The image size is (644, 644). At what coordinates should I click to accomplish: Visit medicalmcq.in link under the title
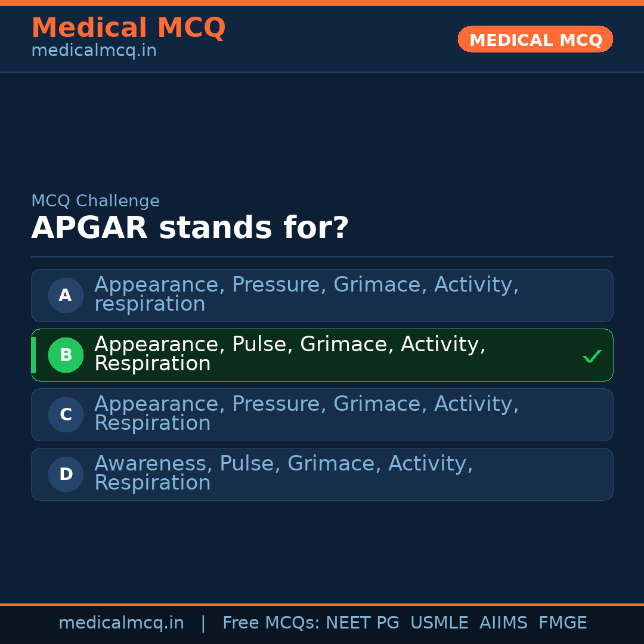pyautogui.click(x=94, y=51)
